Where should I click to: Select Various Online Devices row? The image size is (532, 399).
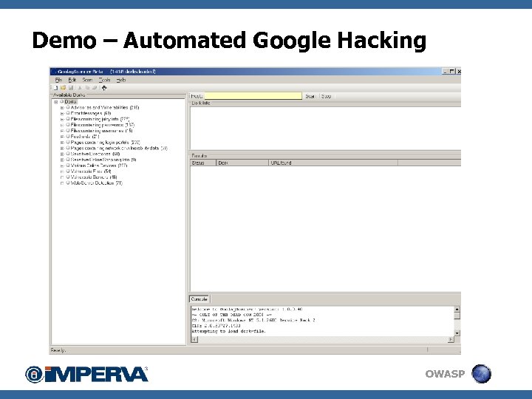point(99,166)
